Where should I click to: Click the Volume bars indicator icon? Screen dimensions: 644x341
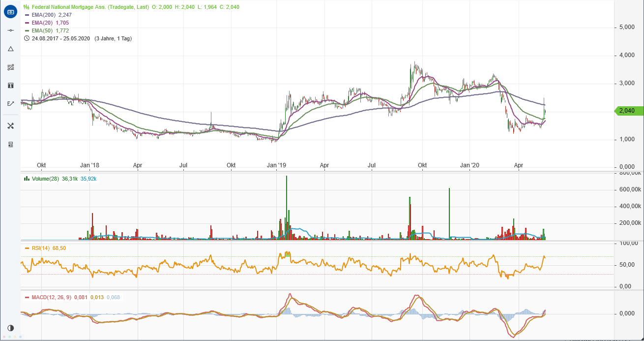[x=27, y=179]
